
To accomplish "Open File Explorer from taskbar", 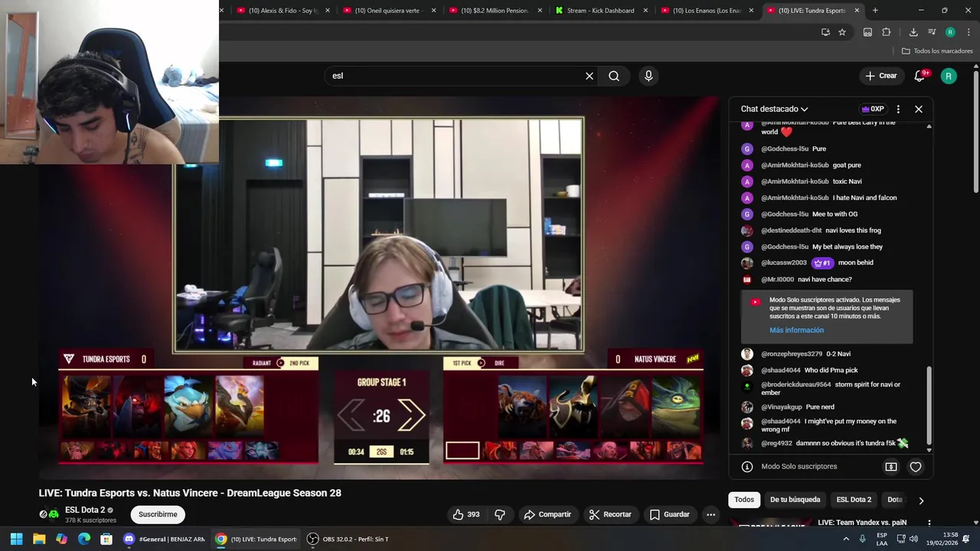I will pos(39,539).
